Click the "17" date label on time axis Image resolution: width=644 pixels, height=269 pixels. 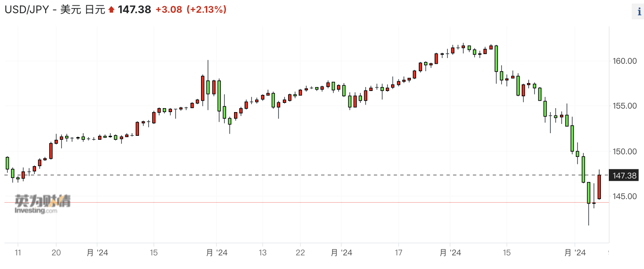coord(398,253)
